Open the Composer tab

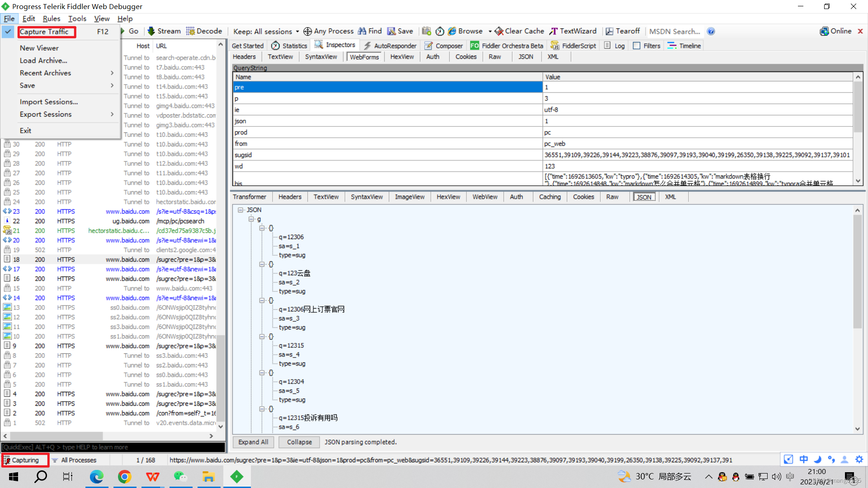(x=443, y=46)
